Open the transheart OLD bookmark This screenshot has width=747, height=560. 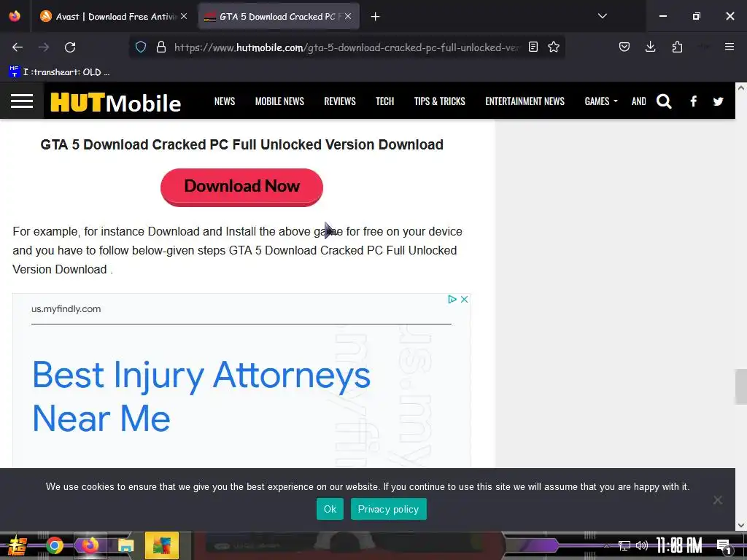tap(59, 72)
